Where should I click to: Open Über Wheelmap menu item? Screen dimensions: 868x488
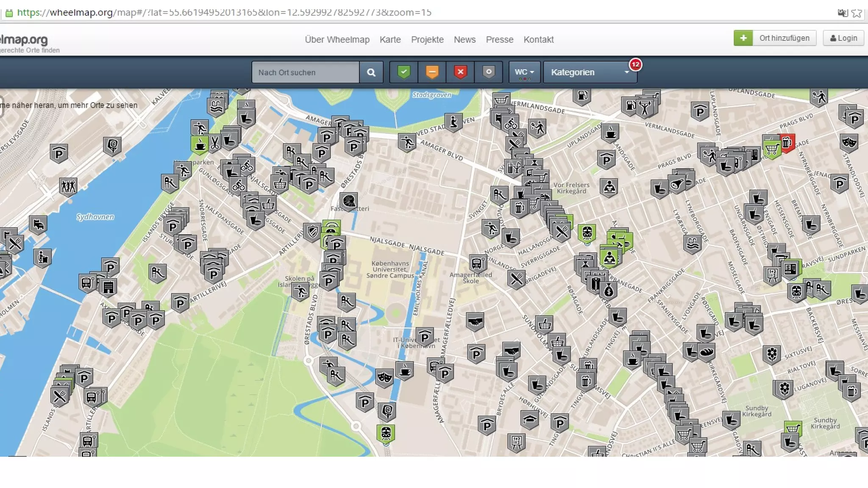tap(337, 39)
